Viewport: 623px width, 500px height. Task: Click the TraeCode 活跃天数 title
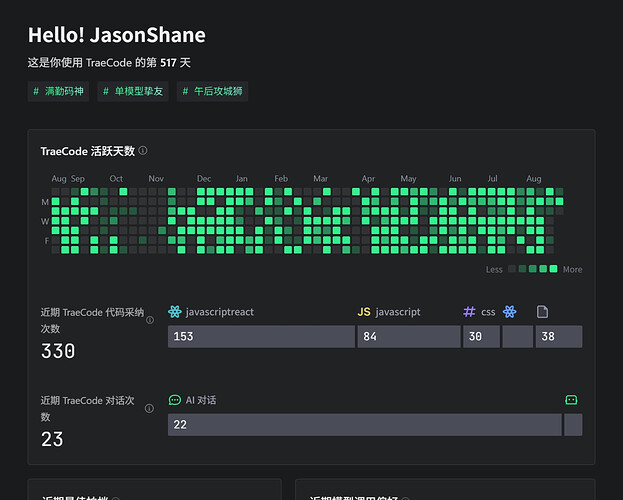click(87, 151)
